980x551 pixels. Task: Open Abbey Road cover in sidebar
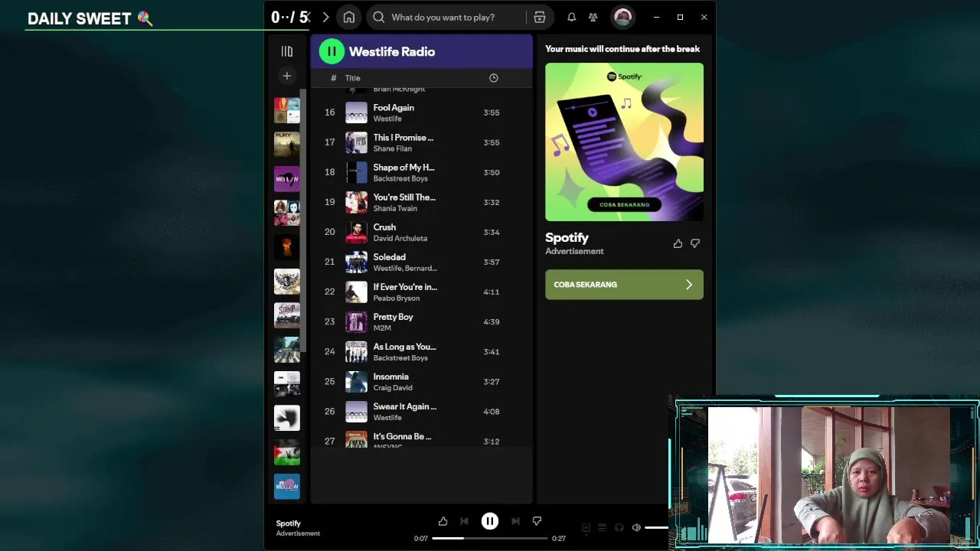(287, 349)
